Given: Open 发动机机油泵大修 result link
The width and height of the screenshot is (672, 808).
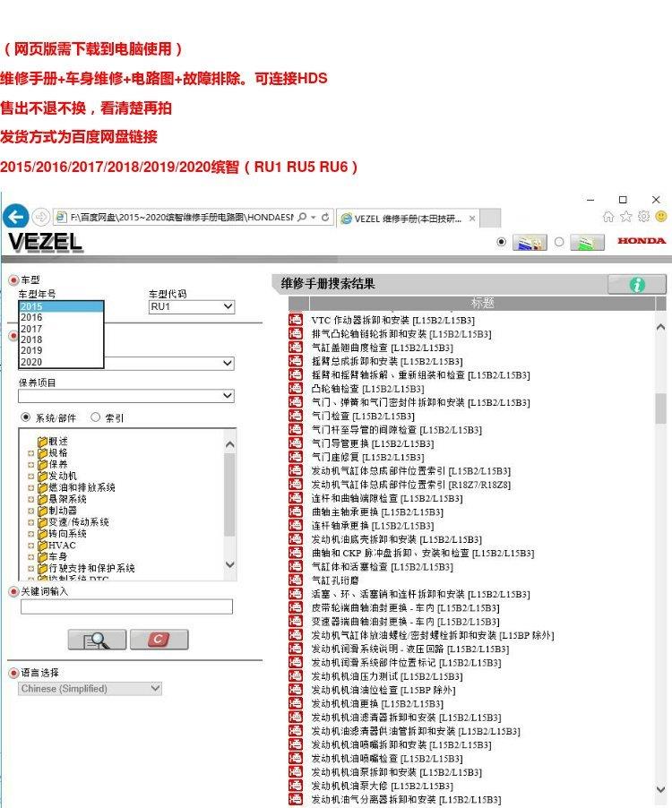Looking at the screenshot, I should coord(382,786).
